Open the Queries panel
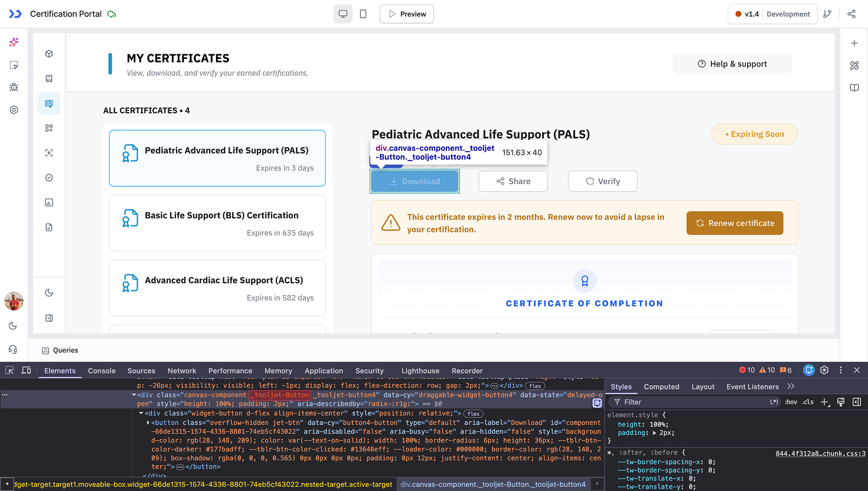The width and height of the screenshot is (868, 491). click(x=60, y=350)
